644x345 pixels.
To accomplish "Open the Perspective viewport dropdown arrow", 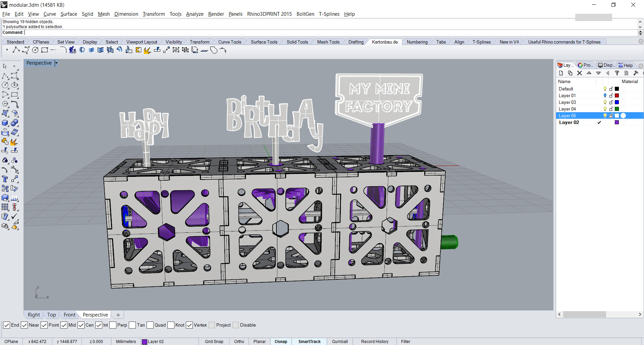I will (x=56, y=63).
